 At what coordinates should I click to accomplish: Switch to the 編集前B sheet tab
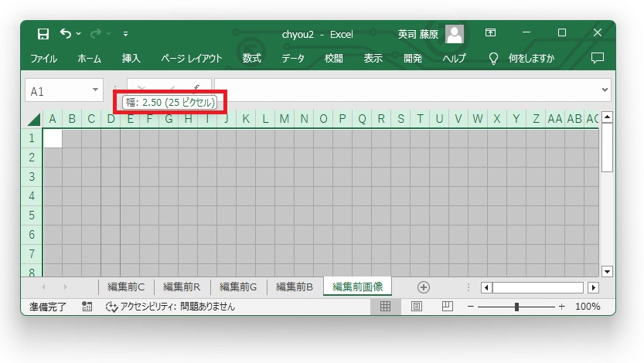pos(295,287)
